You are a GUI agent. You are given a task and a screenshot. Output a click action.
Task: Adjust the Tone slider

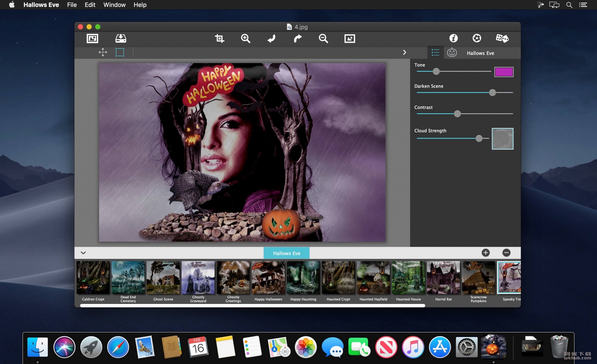click(436, 72)
